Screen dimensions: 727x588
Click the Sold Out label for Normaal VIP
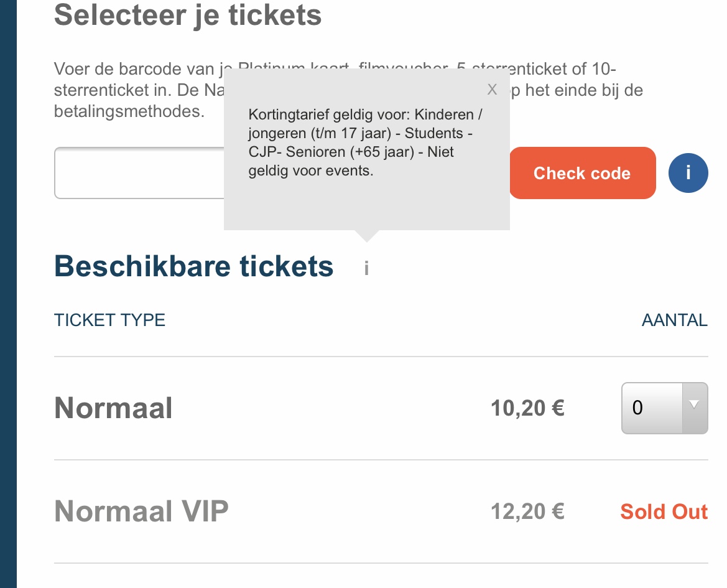(x=664, y=511)
